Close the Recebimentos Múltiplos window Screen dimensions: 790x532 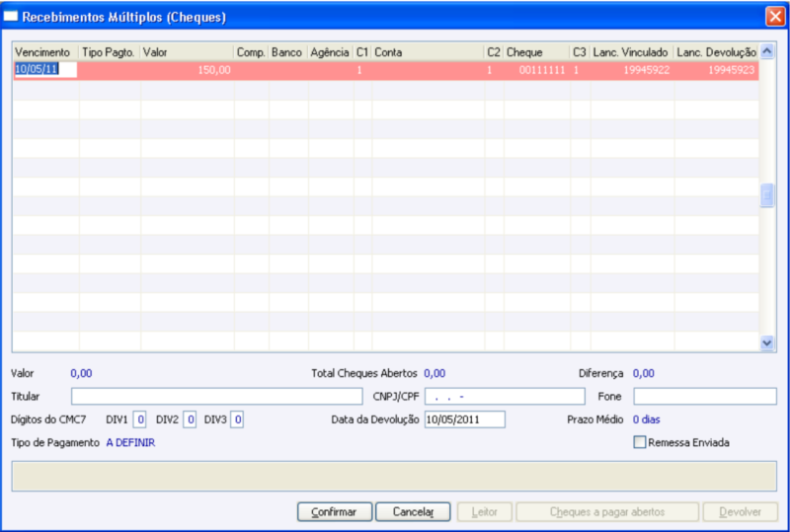(x=775, y=16)
